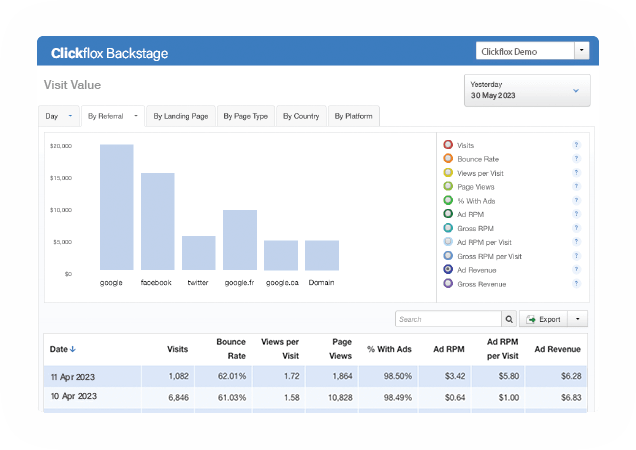Expand the Yesterday date range picker

tap(527, 91)
